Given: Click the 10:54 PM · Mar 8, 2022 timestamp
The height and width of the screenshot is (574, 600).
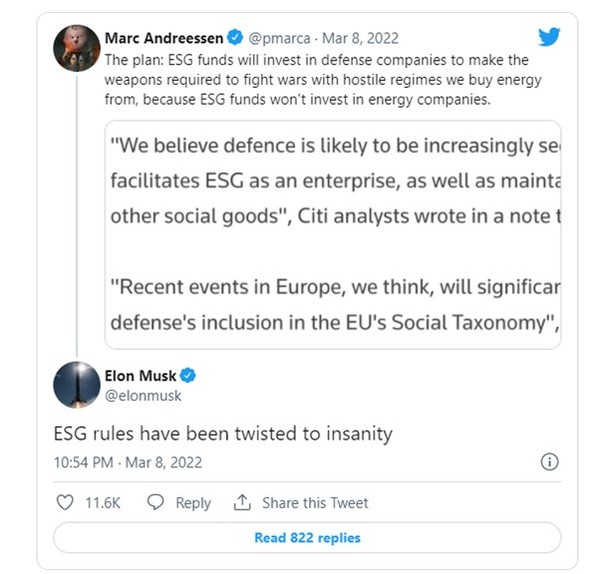Looking at the screenshot, I should tap(127, 462).
